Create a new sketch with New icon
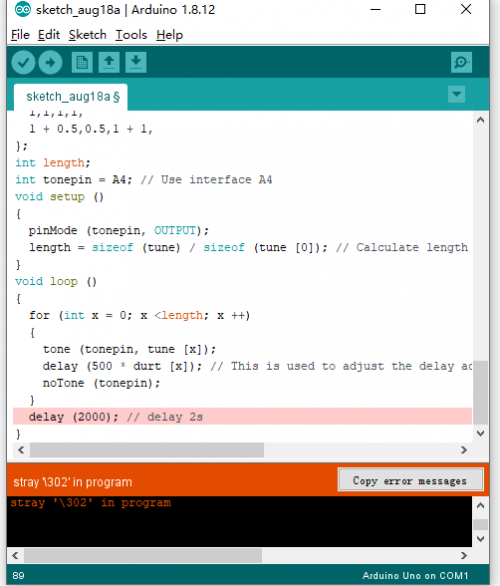500x586 pixels. 82,62
